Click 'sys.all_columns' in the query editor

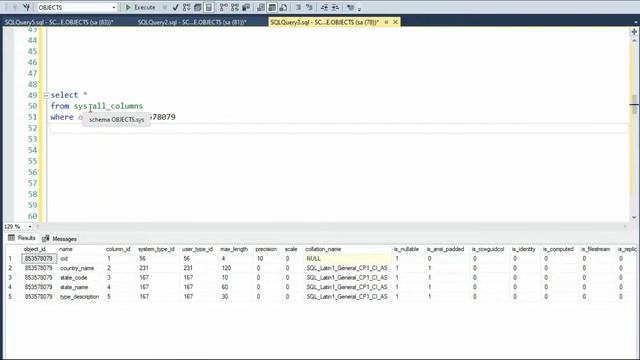108,106
